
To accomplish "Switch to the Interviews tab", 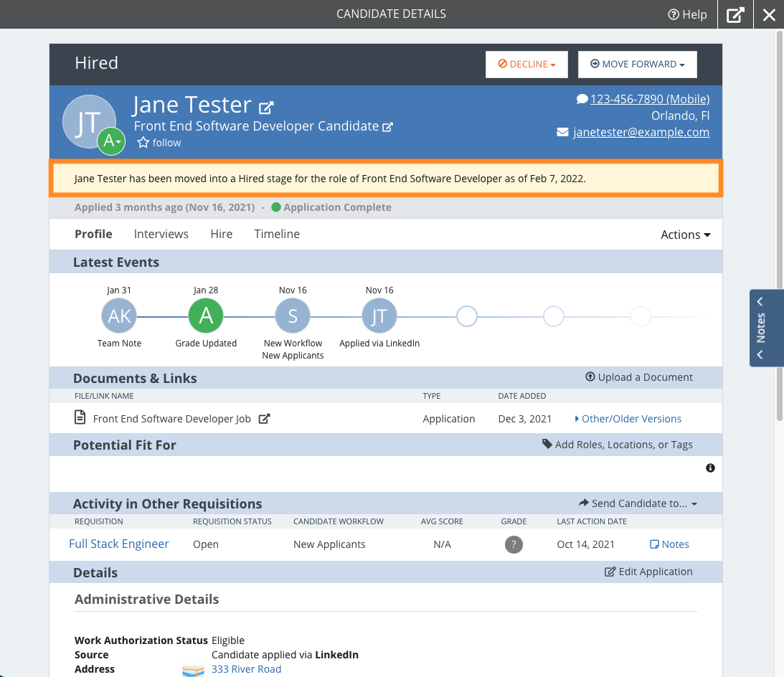I will coord(161,234).
